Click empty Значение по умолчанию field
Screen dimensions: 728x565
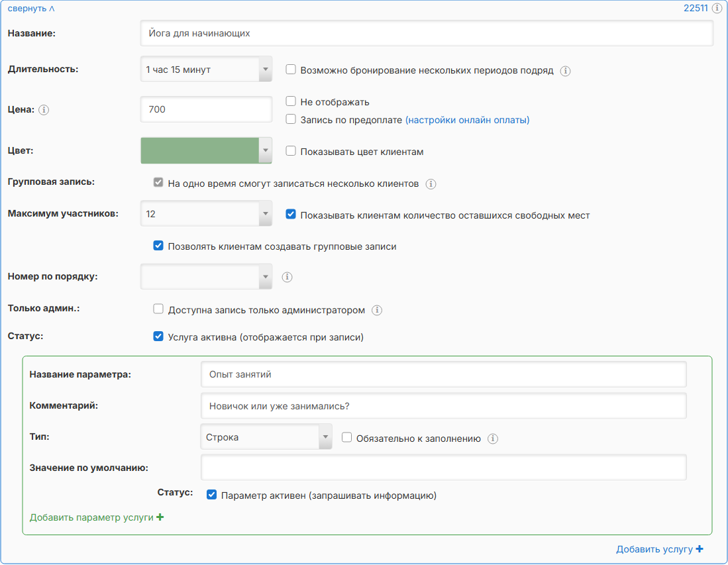pos(443,468)
